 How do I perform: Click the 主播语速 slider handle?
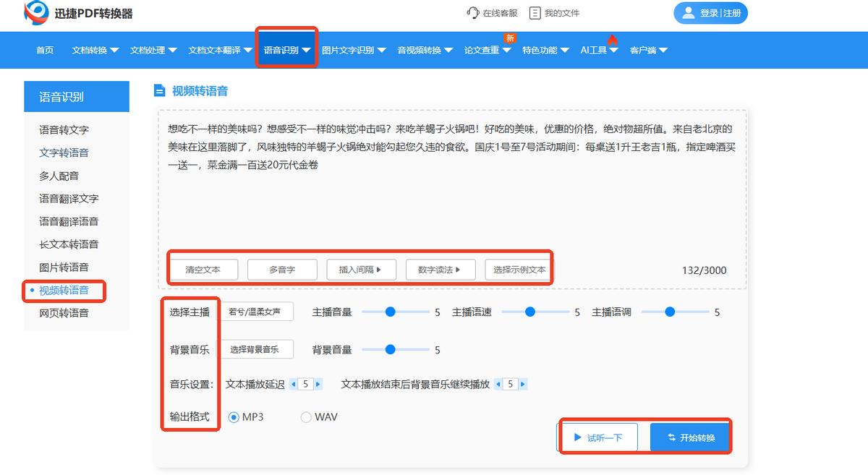coord(530,312)
